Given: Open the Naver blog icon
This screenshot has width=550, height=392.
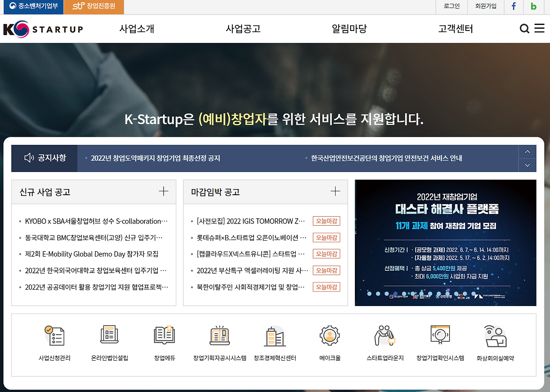Looking at the screenshot, I should pos(534,6).
